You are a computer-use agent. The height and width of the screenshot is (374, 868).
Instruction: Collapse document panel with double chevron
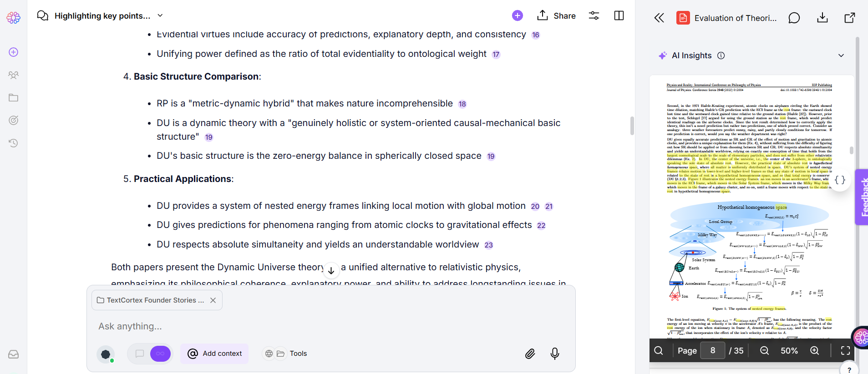(659, 18)
